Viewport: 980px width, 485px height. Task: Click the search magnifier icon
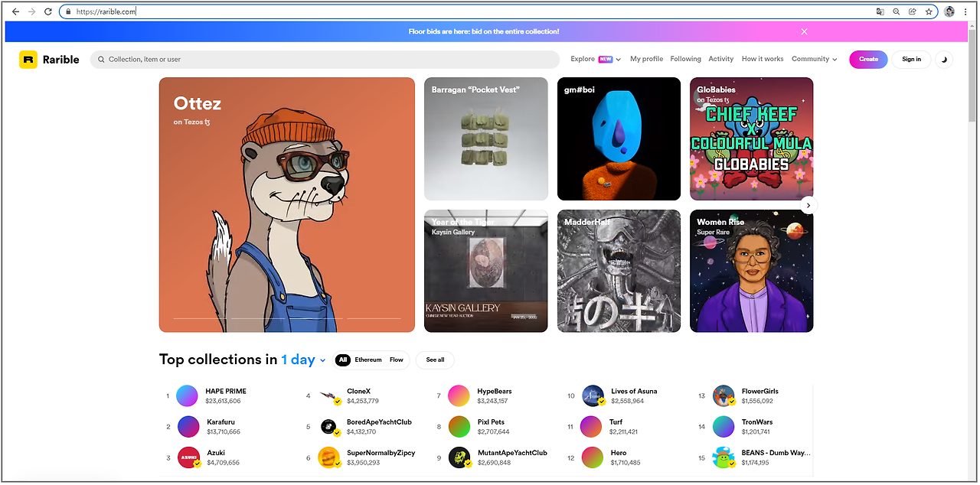pyautogui.click(x=101, y=60)
